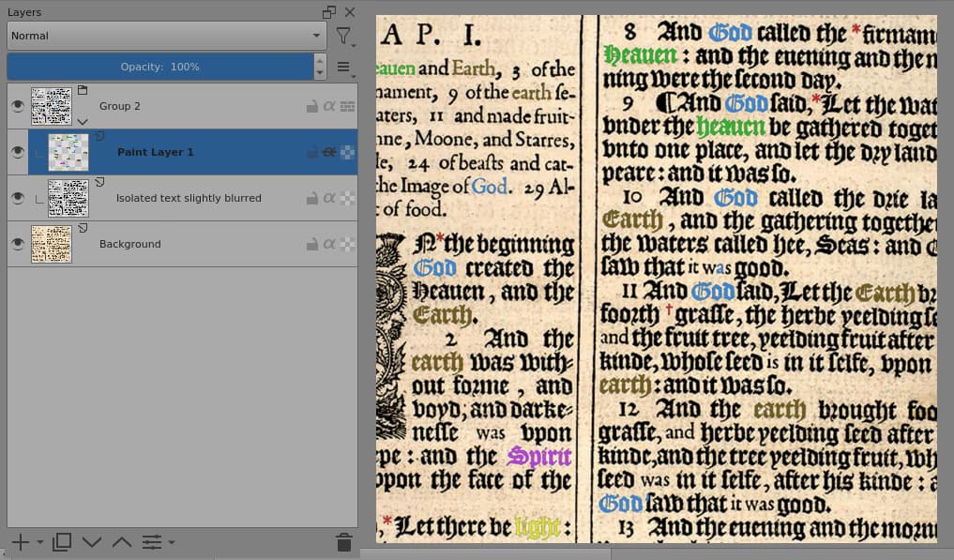Viewport: 954px width, 560px height.
Task: Move the layer up in the stack
Action: (122, 542)
